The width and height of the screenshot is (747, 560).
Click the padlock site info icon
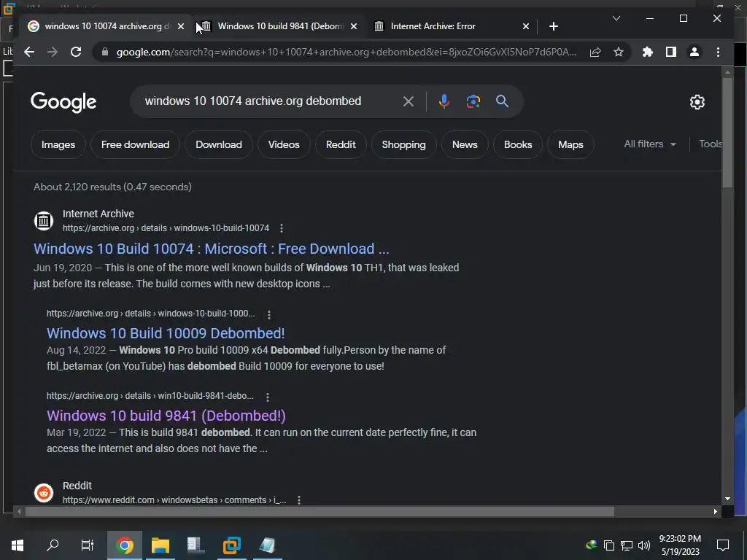[105, 52]
